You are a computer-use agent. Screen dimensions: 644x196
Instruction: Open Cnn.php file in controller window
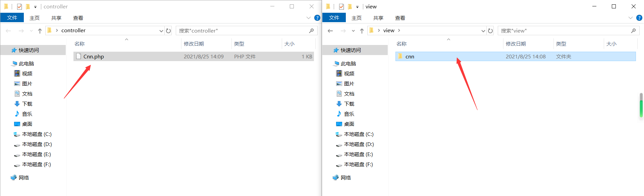(x=194, y=56)
